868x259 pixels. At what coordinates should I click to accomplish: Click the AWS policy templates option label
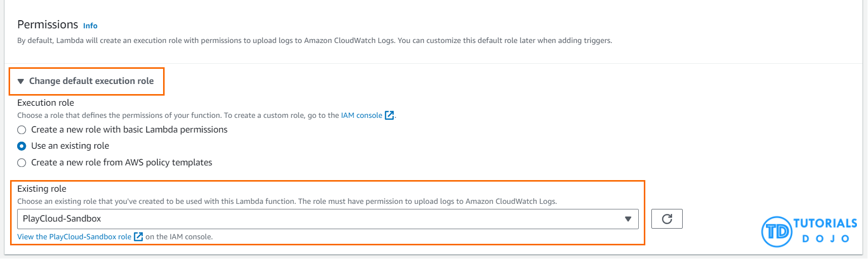[x=122, y=163]
